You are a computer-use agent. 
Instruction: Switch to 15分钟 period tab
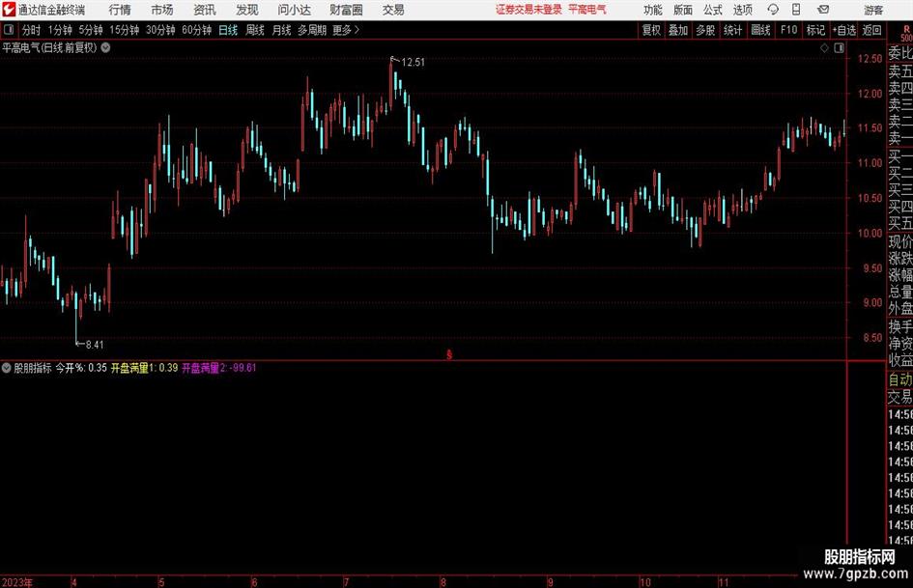[124, 30]
